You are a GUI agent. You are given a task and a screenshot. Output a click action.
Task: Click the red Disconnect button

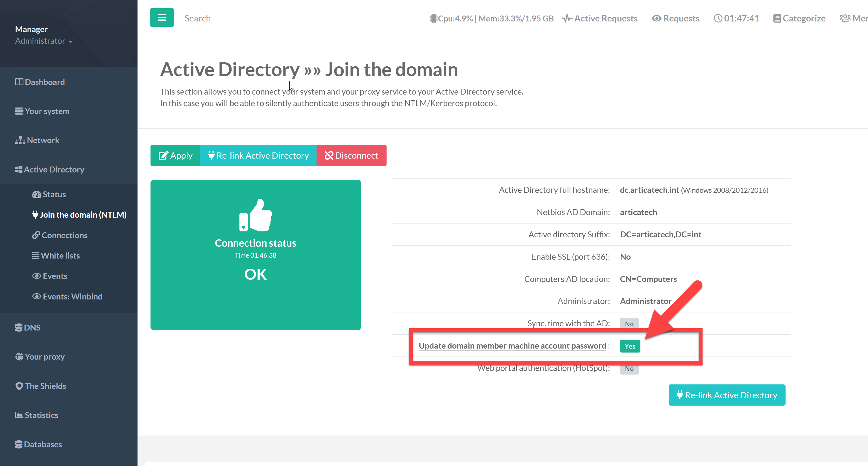click(351, 156)
